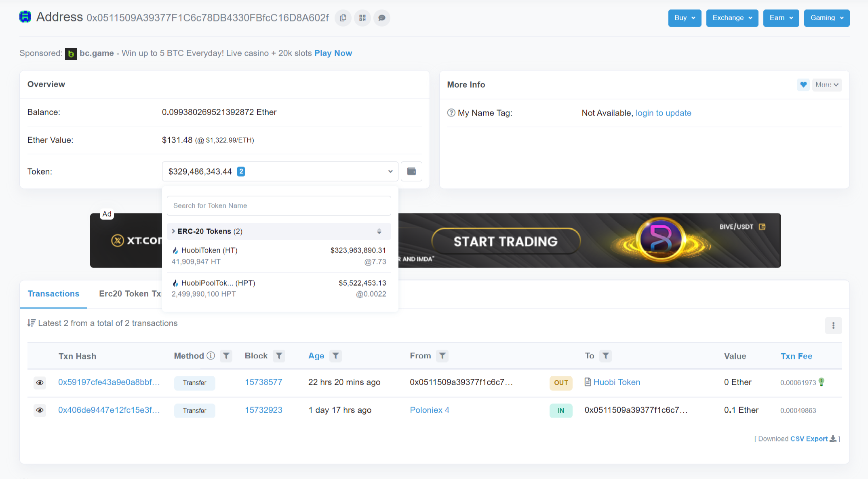Image resolution: width=868 pixels, height=479 pixels.
Task: Open the transactions table options menu
Action: [x=833, y=325]
